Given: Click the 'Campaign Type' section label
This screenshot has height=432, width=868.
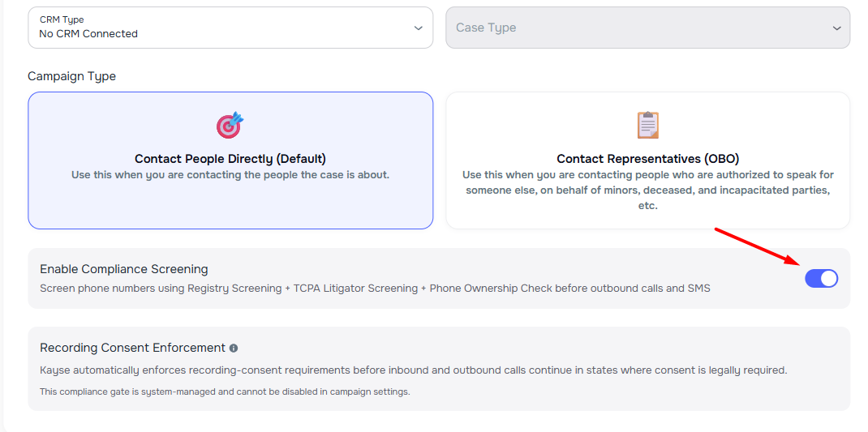Looking at the screenshot, I should pos(72,76).
